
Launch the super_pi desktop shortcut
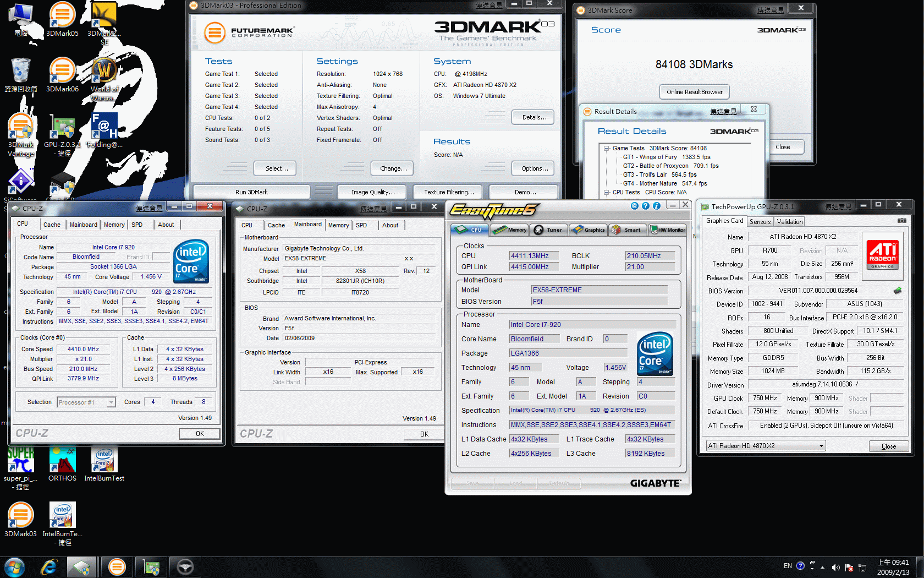point(21,469)
